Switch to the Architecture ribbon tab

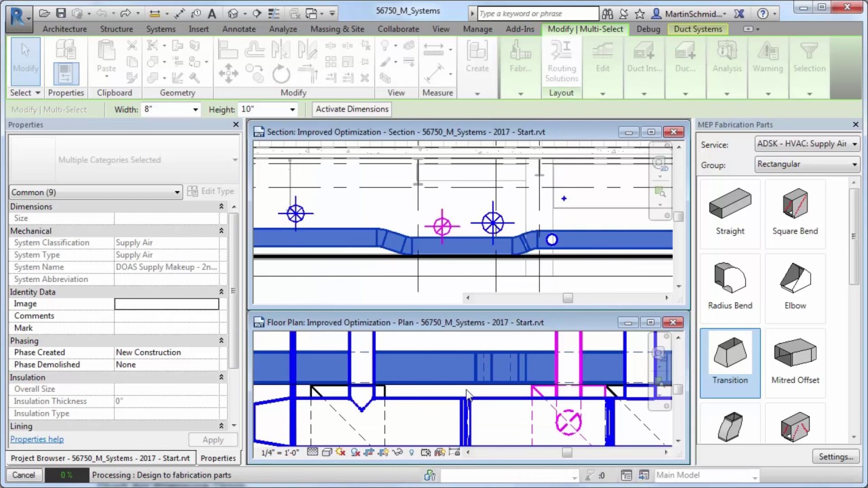[x=64, y=29]
